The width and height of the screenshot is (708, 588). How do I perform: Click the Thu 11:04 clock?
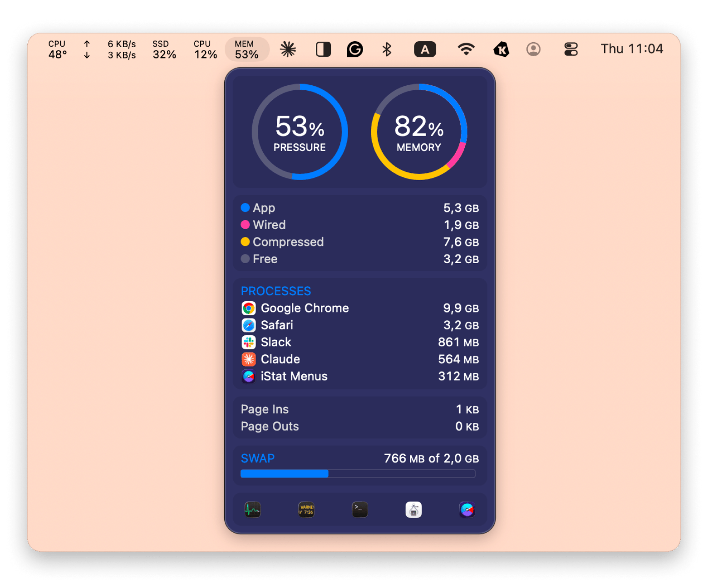tap(632, 49)
